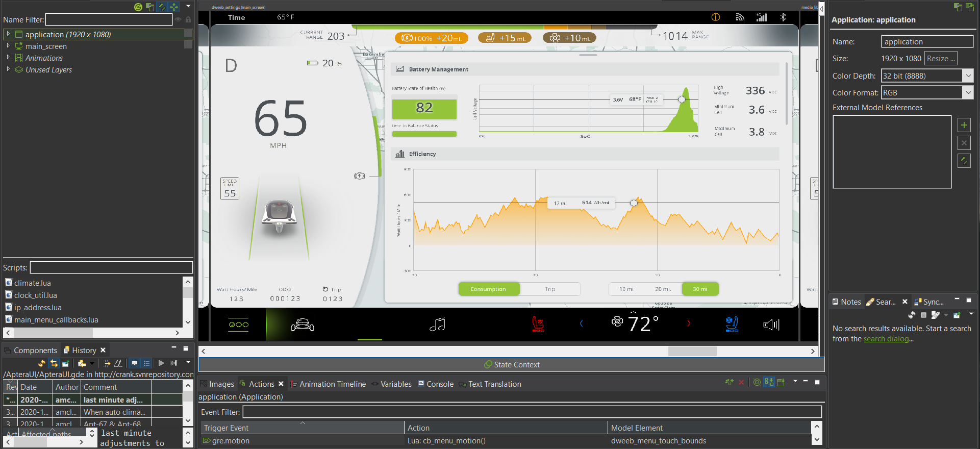This screenshot has width=980, height=449.
Task: Click the add action icon in Actions toolbar
Action: [x=730, y=382]
